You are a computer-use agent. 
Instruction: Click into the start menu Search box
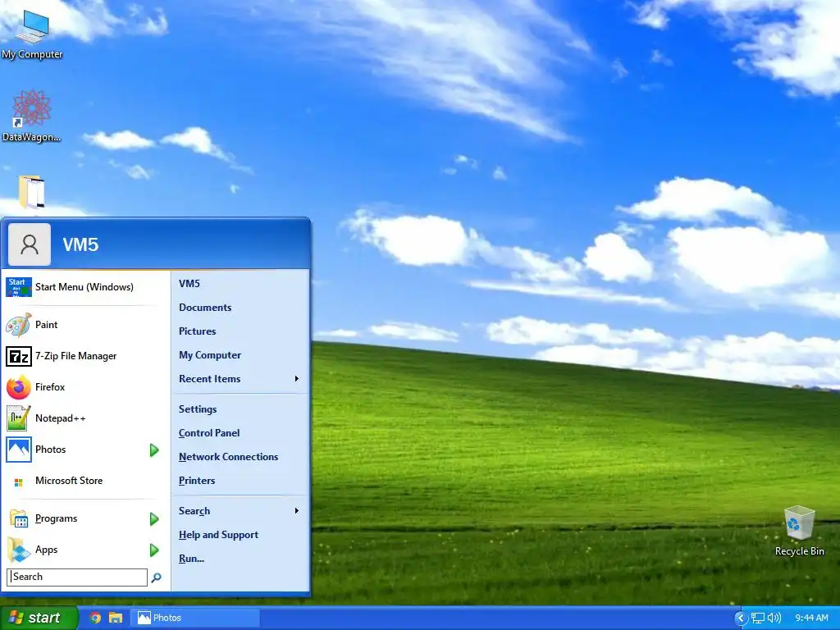[x=77, y=577]
